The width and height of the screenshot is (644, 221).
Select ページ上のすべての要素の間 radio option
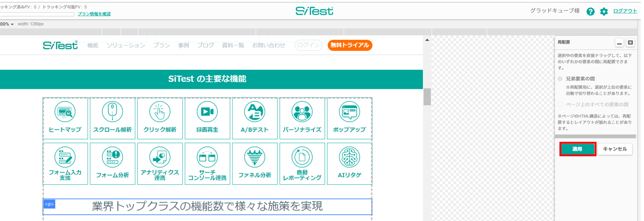[560, 104]
